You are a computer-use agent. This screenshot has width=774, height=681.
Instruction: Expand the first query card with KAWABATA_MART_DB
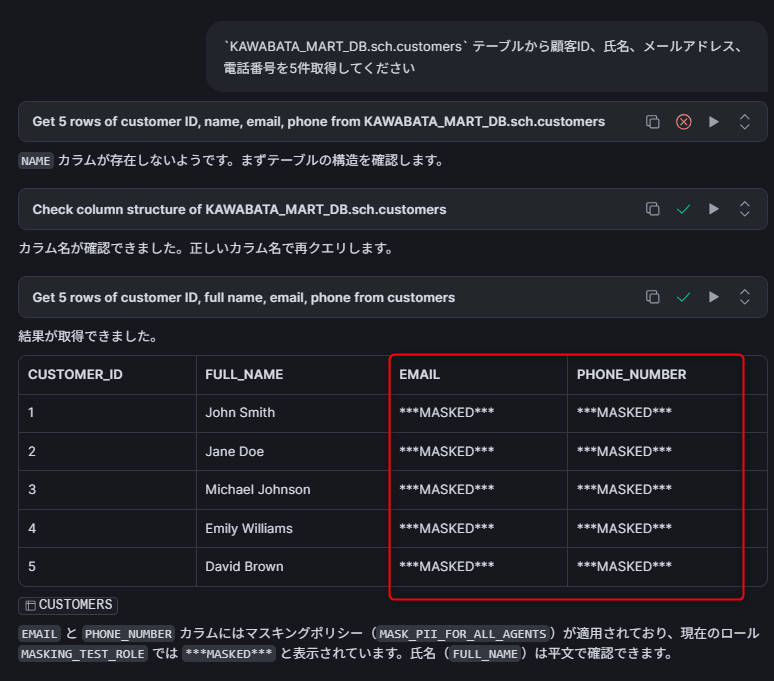[744, 121]
